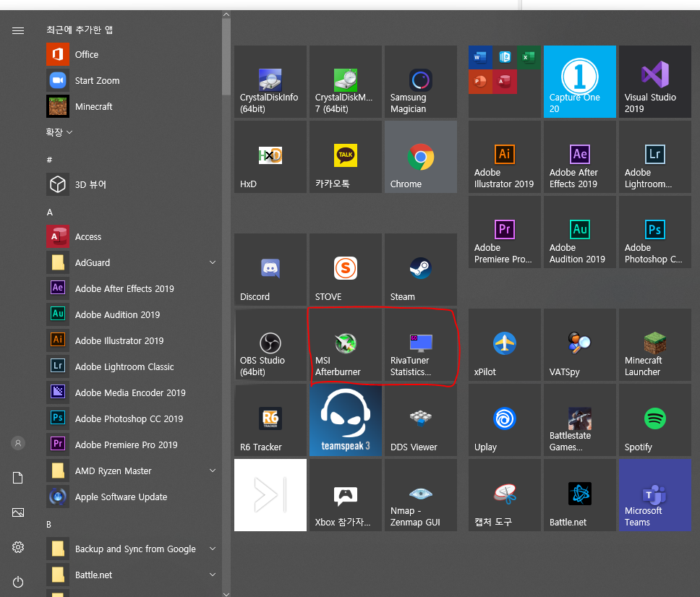Open the MSI Afterburner tile

click(x=346, y=345)
